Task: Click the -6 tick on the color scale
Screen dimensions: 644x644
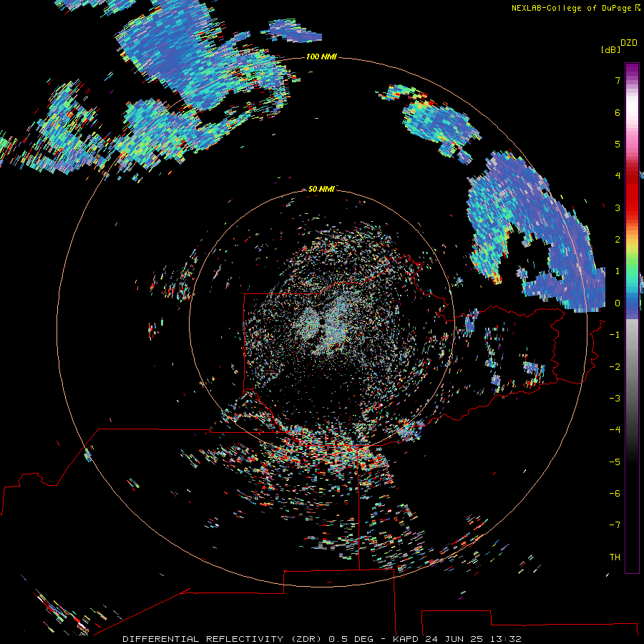Action: pos(615,494)
